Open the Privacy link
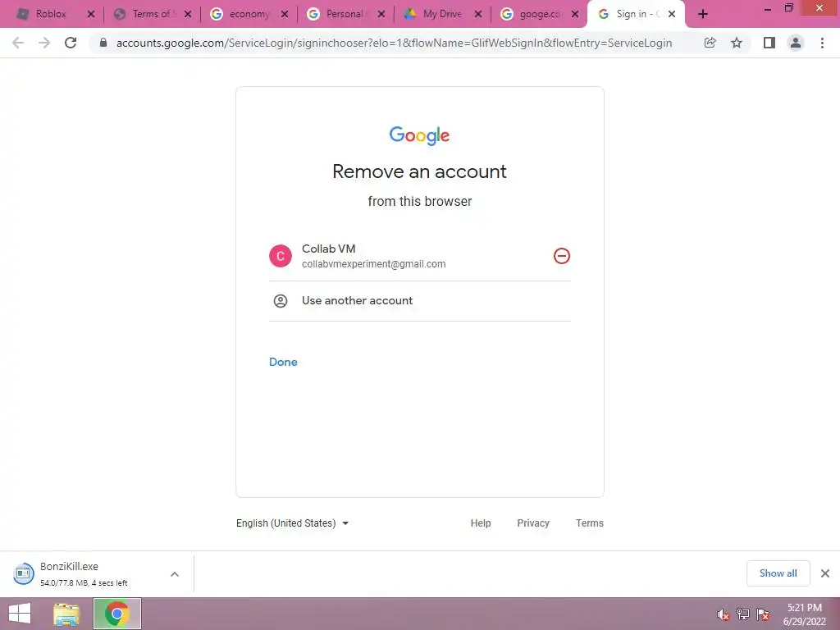This screenshot has width=840, height=630. click(533, 523)
